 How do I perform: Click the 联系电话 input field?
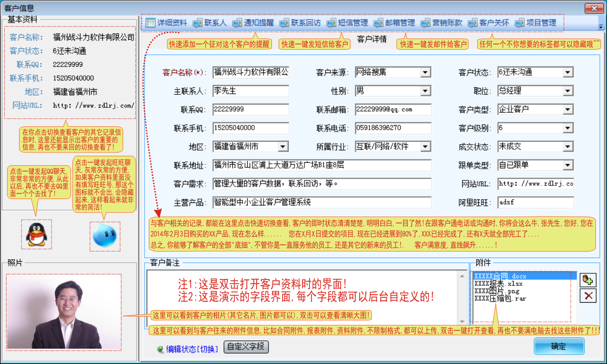coord(393,128)
